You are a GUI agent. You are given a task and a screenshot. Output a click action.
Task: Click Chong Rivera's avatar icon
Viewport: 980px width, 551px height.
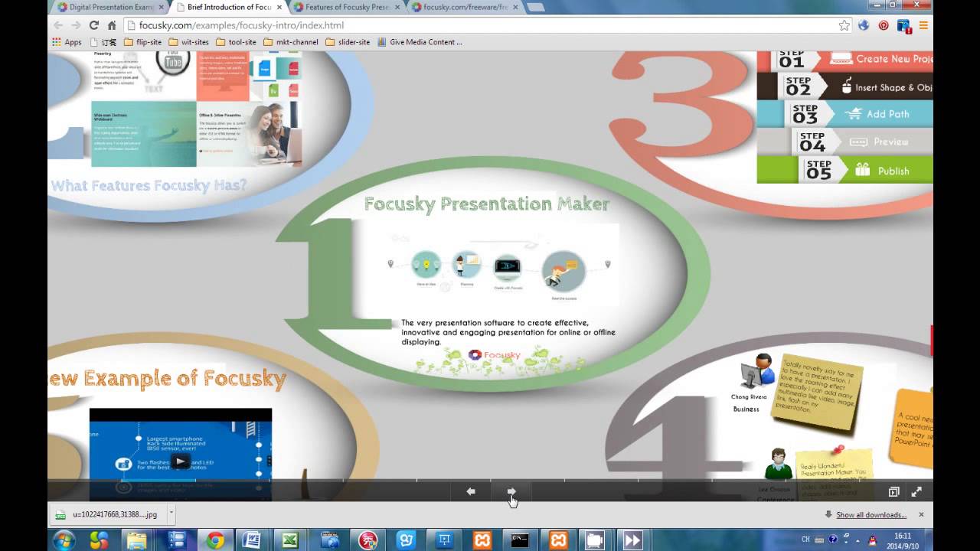click(756, 372)
